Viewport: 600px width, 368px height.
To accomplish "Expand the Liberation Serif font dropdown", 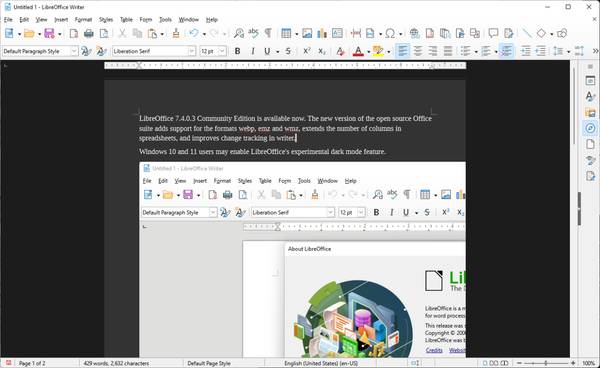I will pyautogui.click(x=192, y=51).
